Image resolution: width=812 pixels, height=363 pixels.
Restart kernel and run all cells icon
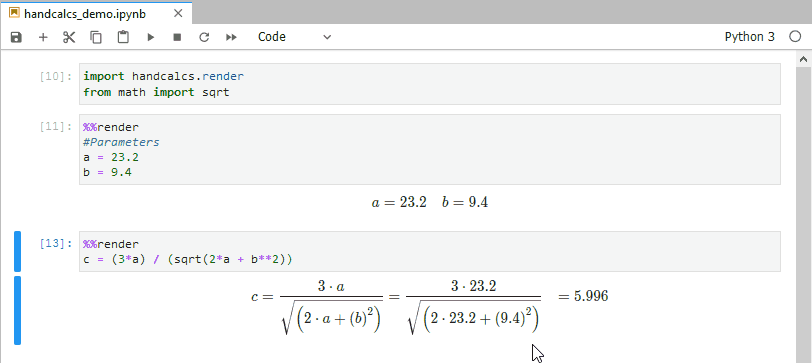tap(231, 37)
